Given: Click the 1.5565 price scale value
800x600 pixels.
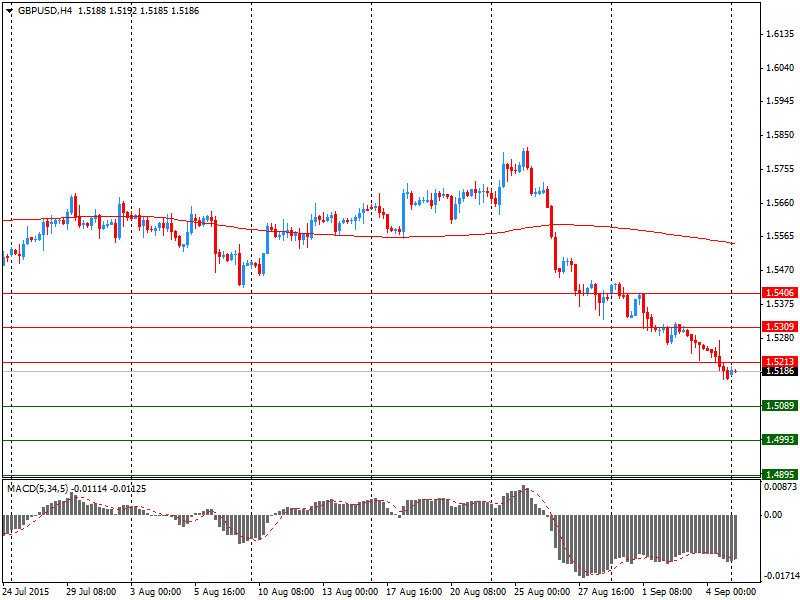Looking at the screenshot, I should point(781,236).
